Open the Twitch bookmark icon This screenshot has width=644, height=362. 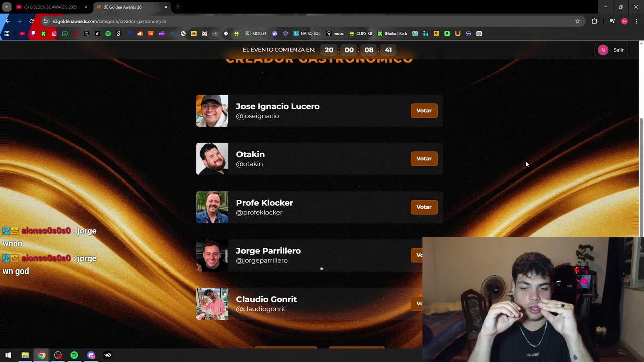tap(33, 34)
